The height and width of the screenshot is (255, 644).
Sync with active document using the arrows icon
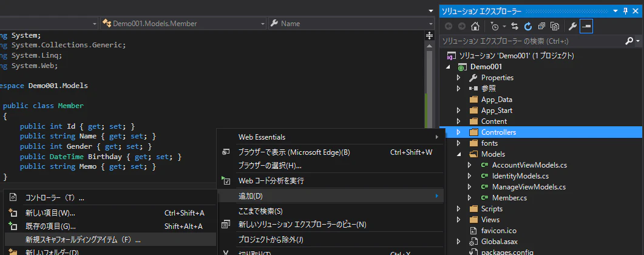pyautogui.click(x=515, y=26)
